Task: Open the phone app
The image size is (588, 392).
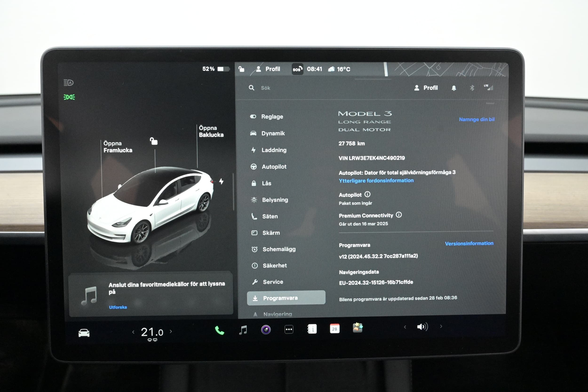Action: 219,330
